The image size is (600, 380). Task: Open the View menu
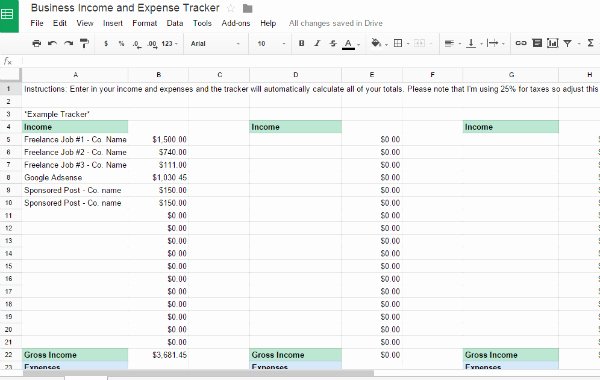85,23
